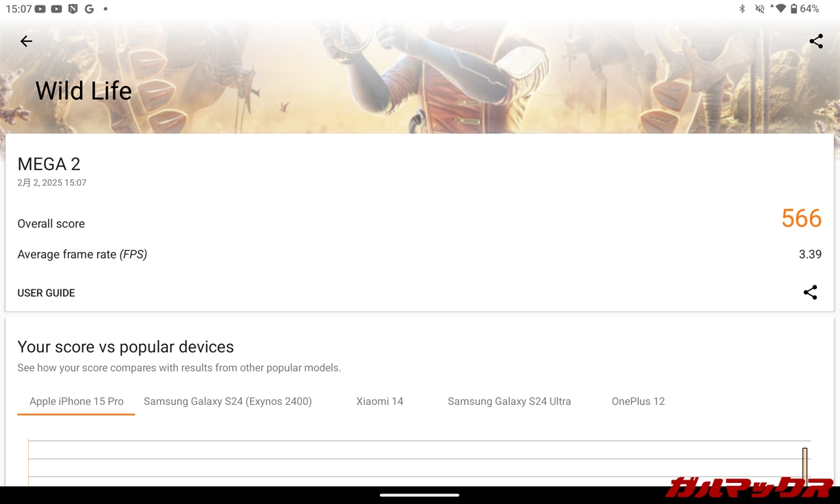Tap the first YouTube notification icon

click(x=41, y=9)
